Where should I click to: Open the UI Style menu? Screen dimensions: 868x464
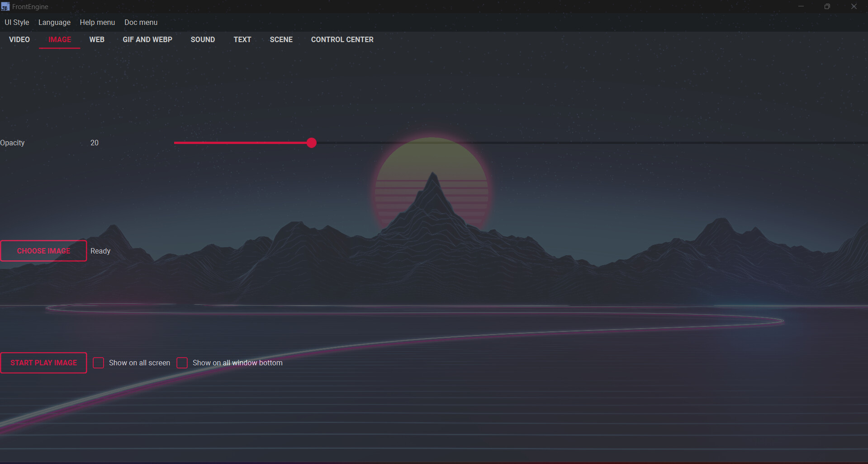[17, 22]
